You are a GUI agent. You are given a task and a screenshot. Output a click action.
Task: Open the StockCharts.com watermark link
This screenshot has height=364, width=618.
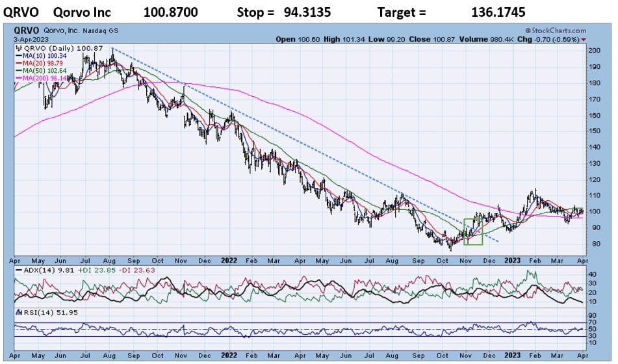[559, 31]
